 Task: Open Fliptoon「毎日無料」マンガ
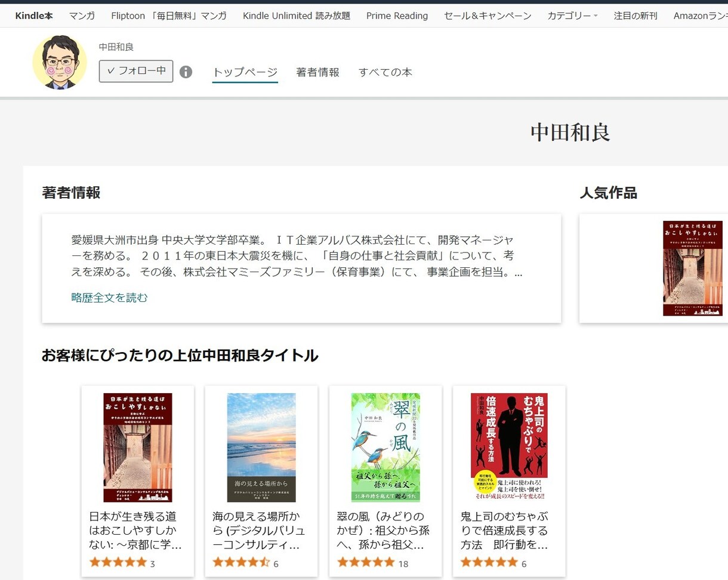[169, 16]
